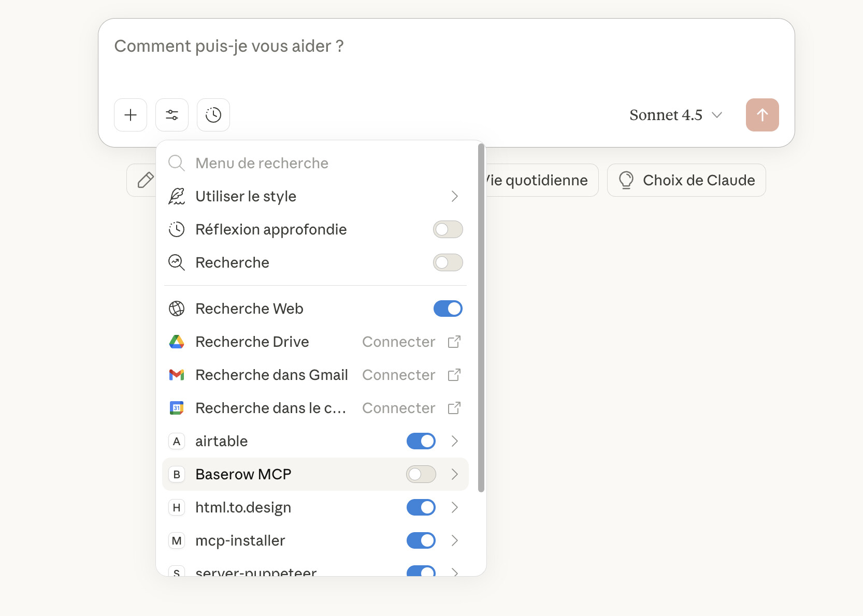
Task: Select the Recherche menu item
Action: [232, 262]
